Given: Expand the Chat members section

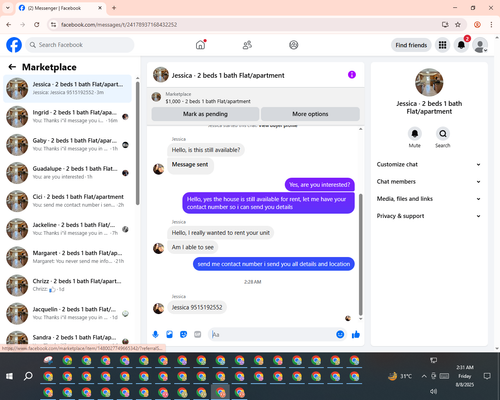Looking at the screenshot, I should [x=429, y=182].
